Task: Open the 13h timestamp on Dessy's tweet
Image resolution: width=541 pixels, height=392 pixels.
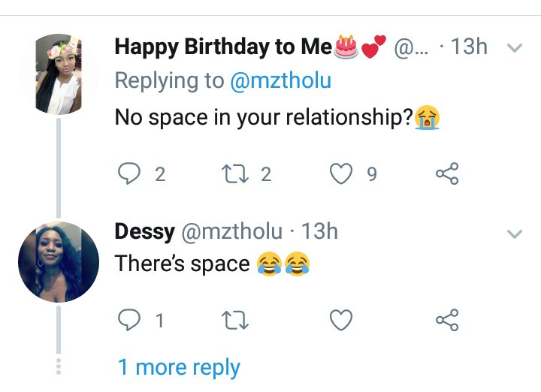Action: pos(319,231)
